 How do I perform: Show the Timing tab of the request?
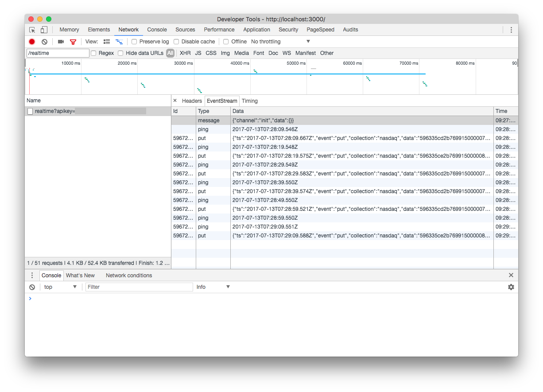[250, 101]
